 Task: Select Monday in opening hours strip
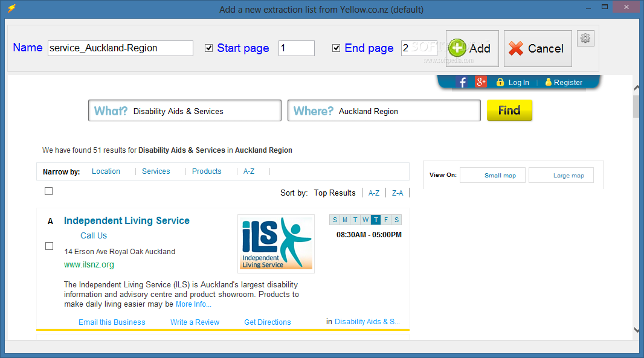345,220
